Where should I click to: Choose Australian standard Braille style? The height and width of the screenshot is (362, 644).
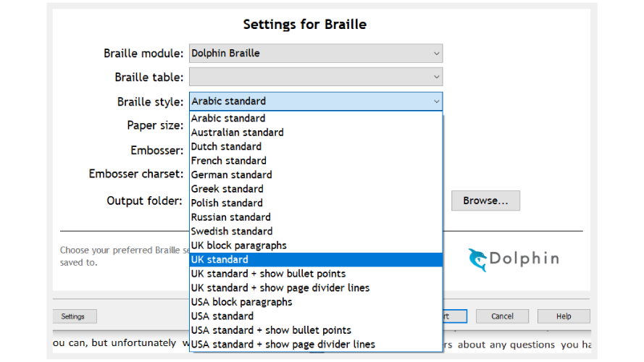[237, 132]
